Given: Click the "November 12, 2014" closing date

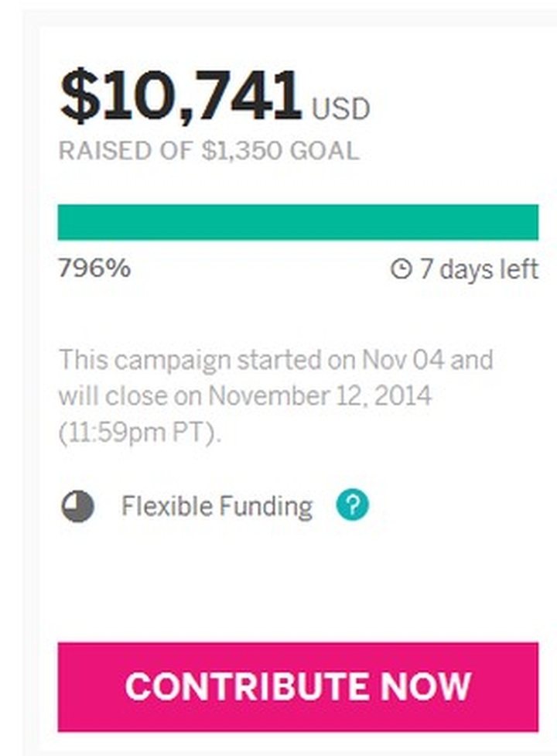Looking at the screenshot, I should (x=320, y=396).
